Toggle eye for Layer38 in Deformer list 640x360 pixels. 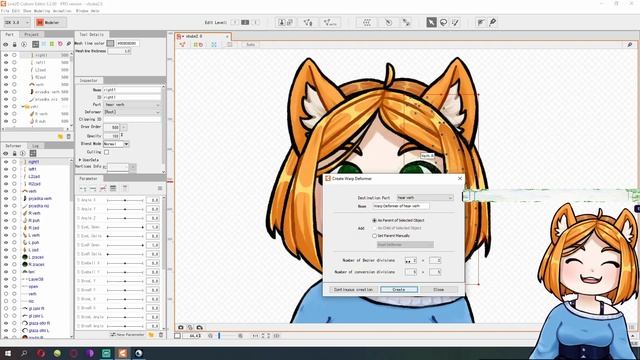6,279
